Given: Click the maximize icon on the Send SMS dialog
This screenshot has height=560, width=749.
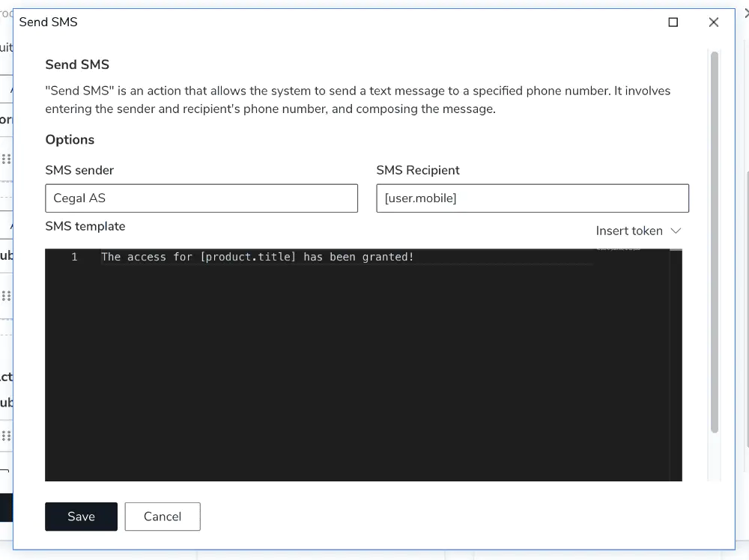Looking at the screenshot, I should coord(673,22).
